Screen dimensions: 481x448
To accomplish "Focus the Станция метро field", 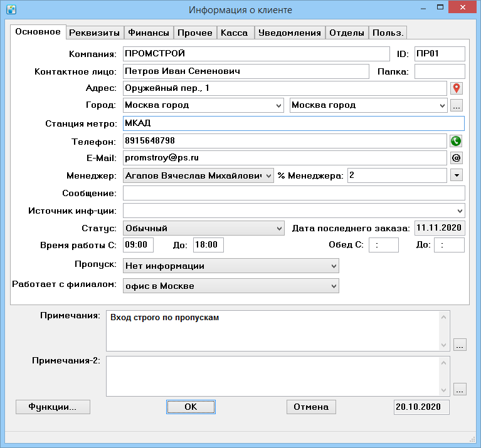I will (294, 123).
